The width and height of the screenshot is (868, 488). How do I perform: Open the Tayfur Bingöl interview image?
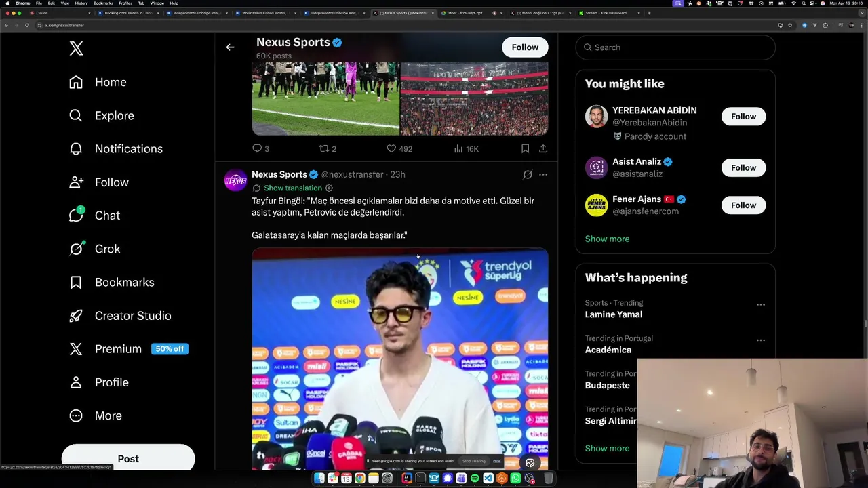coord(400,359)
